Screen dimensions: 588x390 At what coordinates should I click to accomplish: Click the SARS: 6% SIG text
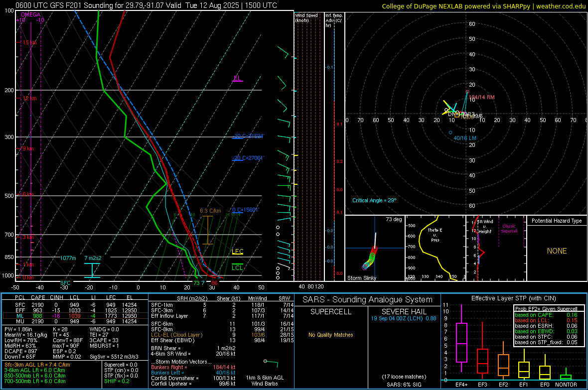tap(404, 385)
